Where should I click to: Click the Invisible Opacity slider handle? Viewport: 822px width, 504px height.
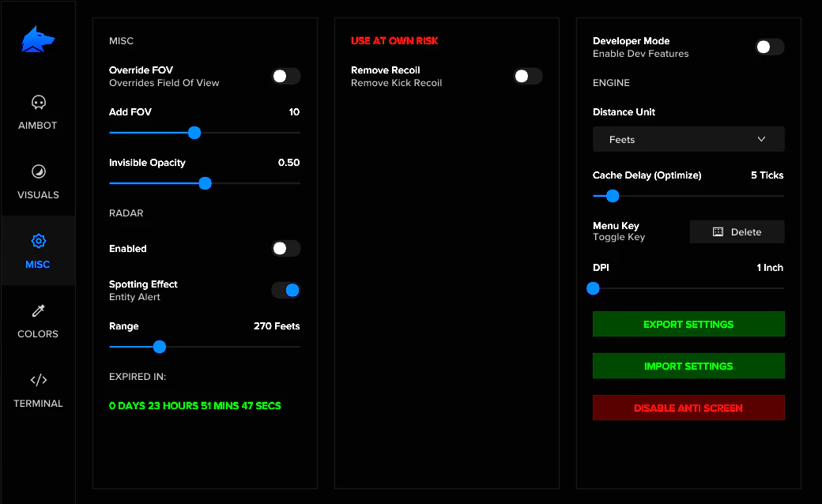tap(205, 183)
